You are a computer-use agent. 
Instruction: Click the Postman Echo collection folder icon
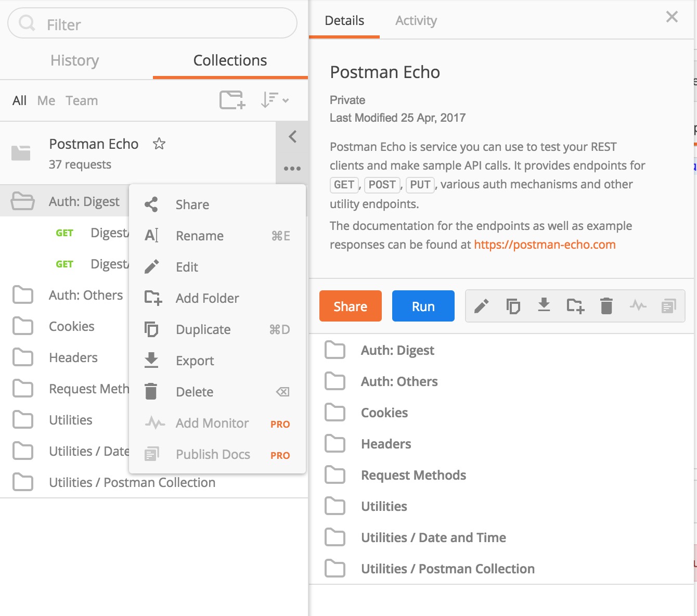click(x=21, y=153)
